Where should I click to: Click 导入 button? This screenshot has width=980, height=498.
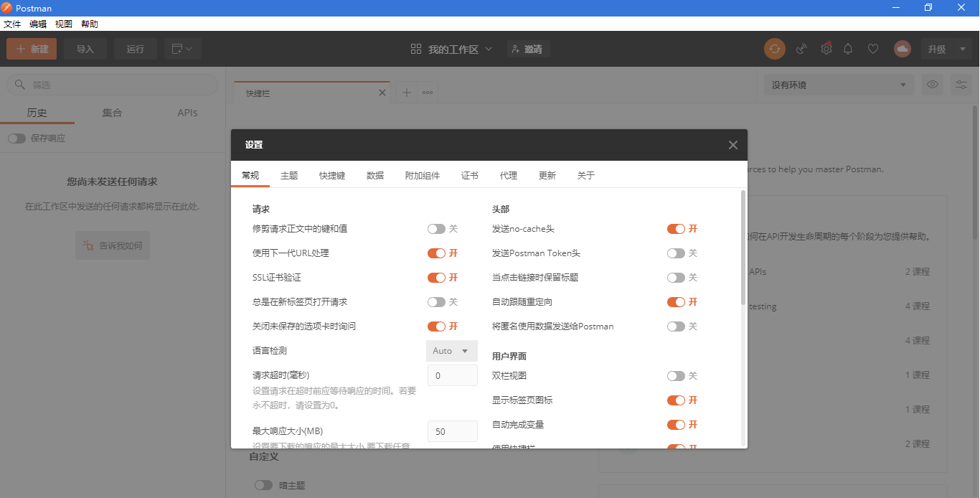[x=85, y=49]
